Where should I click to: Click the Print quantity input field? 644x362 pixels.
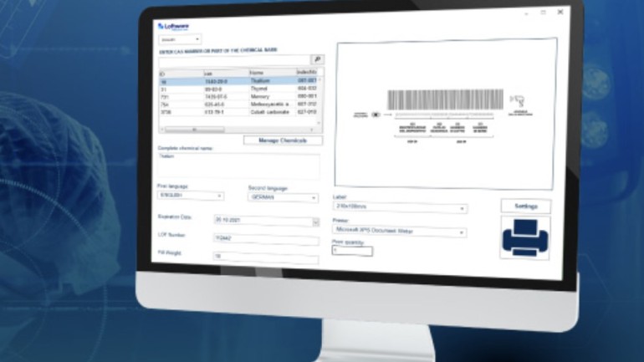(352, 250)
